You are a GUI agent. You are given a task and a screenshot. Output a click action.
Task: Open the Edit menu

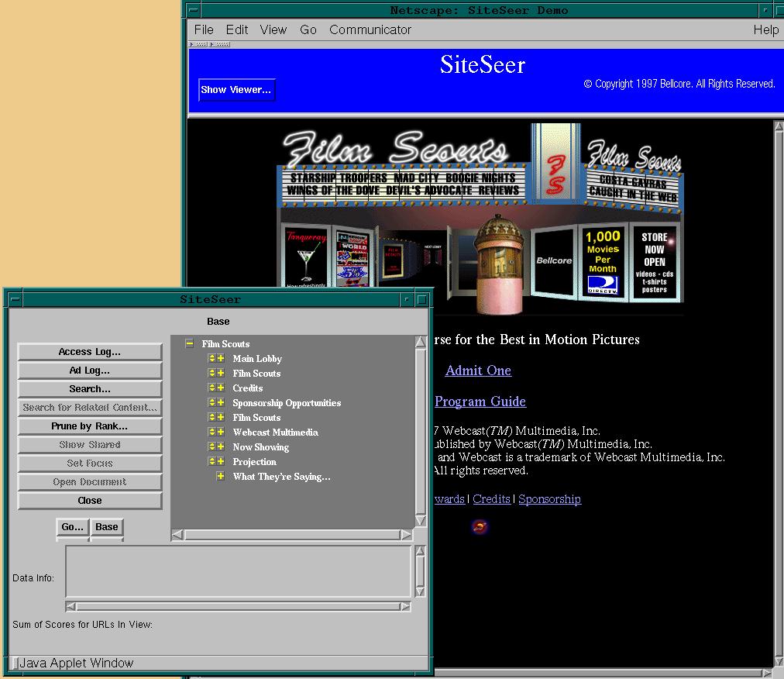(x=237, y=30)
